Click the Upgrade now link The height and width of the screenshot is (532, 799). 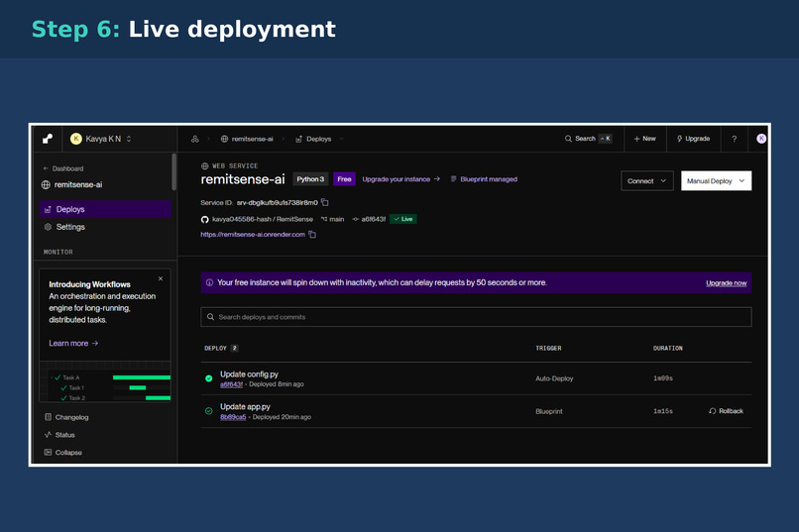tap(726, 283)
